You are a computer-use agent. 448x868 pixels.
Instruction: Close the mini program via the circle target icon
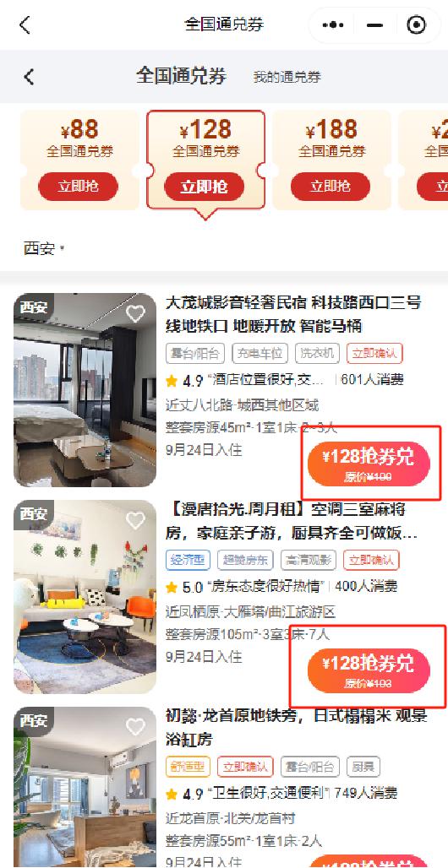point(417,25)
